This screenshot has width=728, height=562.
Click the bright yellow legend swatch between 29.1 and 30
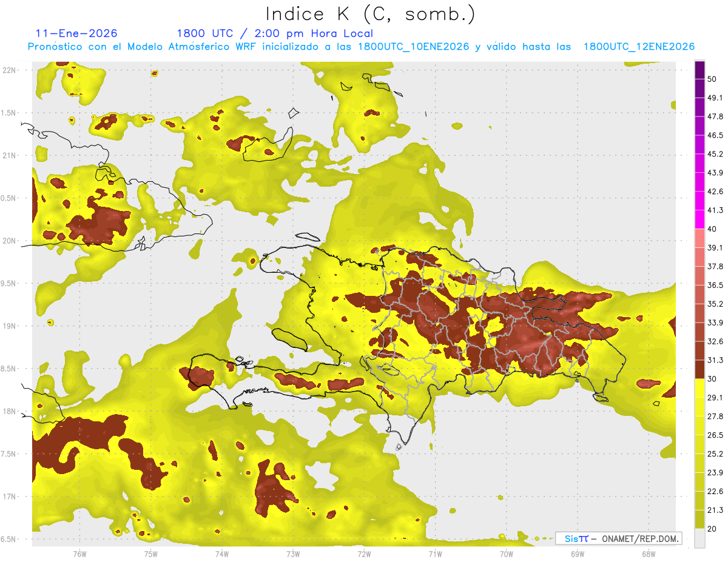click(699, 388)
